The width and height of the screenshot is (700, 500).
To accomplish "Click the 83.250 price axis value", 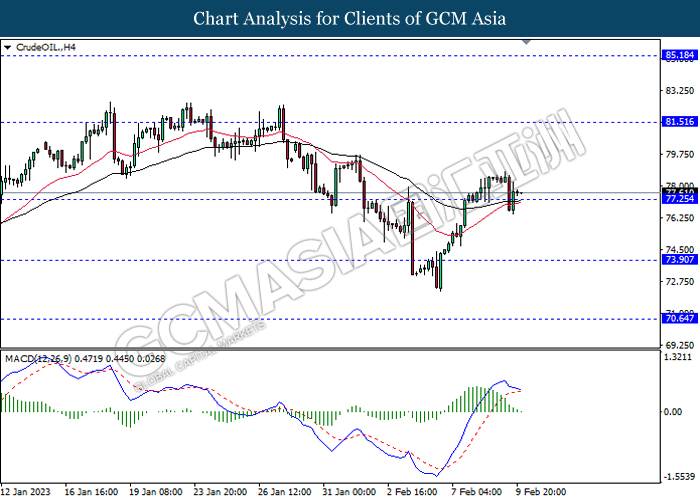I will [679, 91].
